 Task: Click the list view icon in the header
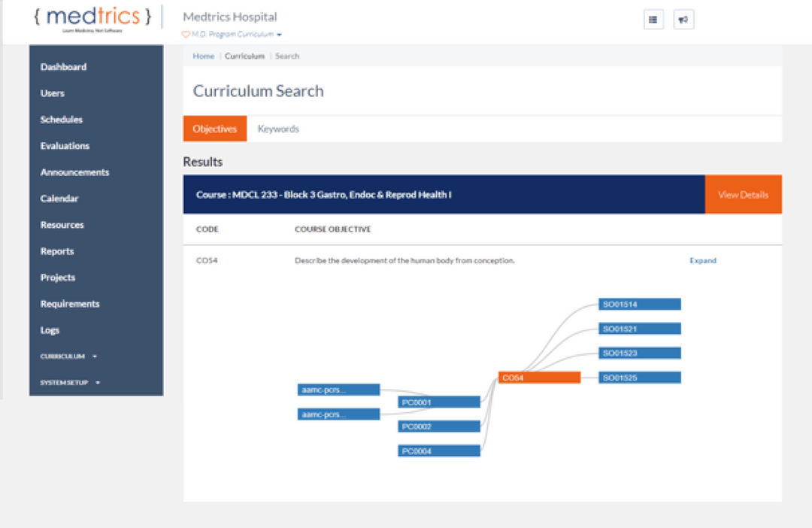[x=653, y=20]
